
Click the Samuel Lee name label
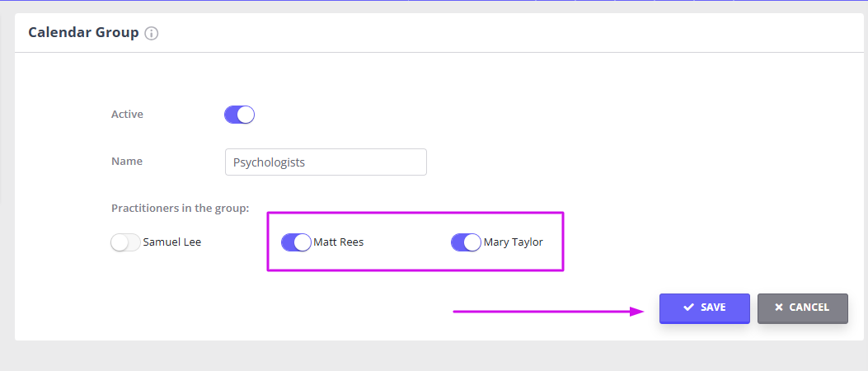click(x=172, y=242)
